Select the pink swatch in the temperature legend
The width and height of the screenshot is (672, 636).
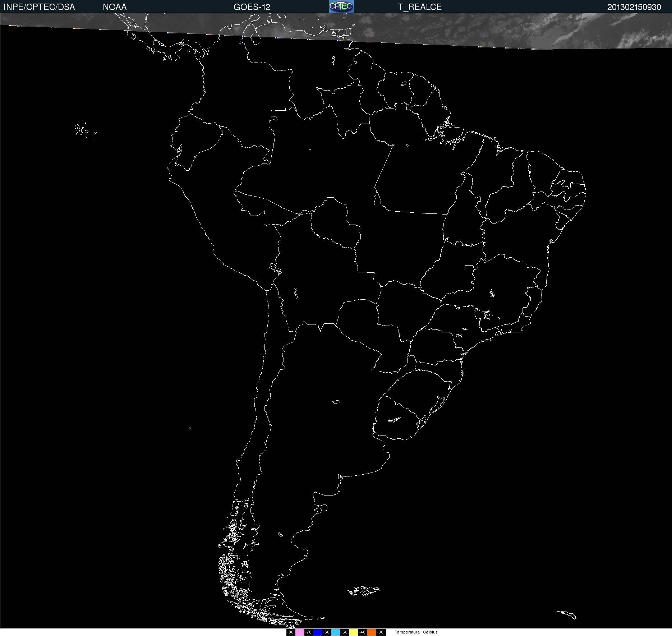point(300,632)
